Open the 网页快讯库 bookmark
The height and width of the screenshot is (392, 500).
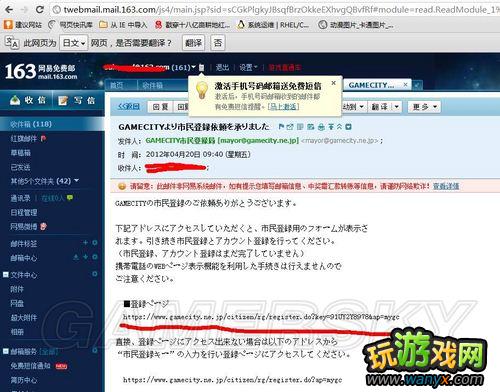click(x=71, y=25)
